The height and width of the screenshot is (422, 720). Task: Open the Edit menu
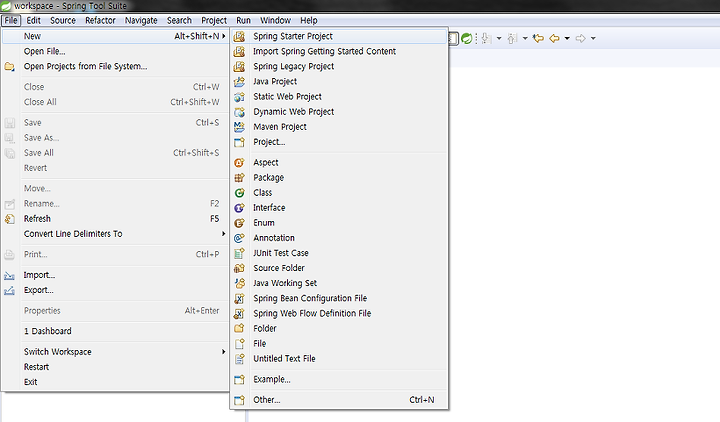click(x=34, y=20)
